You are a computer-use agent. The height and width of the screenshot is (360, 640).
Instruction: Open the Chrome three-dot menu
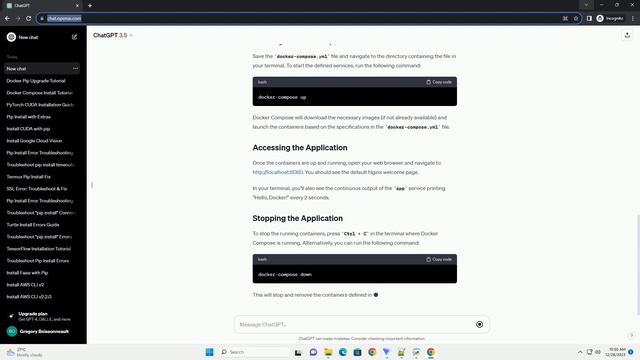[x=633, y=18]
